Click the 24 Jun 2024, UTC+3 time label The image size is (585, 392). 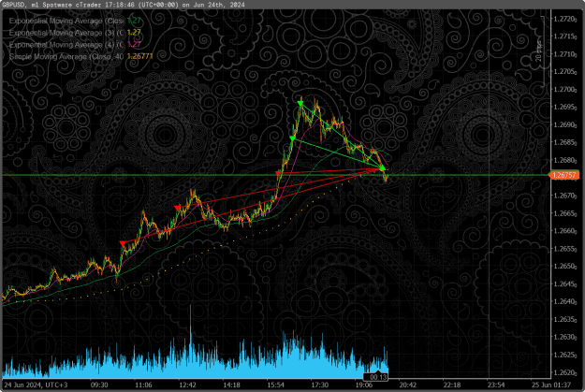click(x=36, y=385)
